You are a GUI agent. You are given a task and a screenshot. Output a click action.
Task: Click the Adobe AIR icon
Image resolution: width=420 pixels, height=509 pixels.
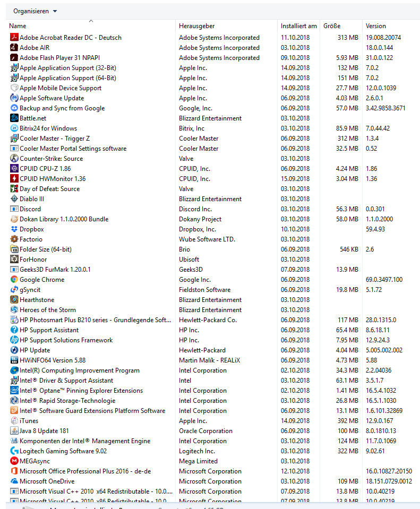(14, 47)
